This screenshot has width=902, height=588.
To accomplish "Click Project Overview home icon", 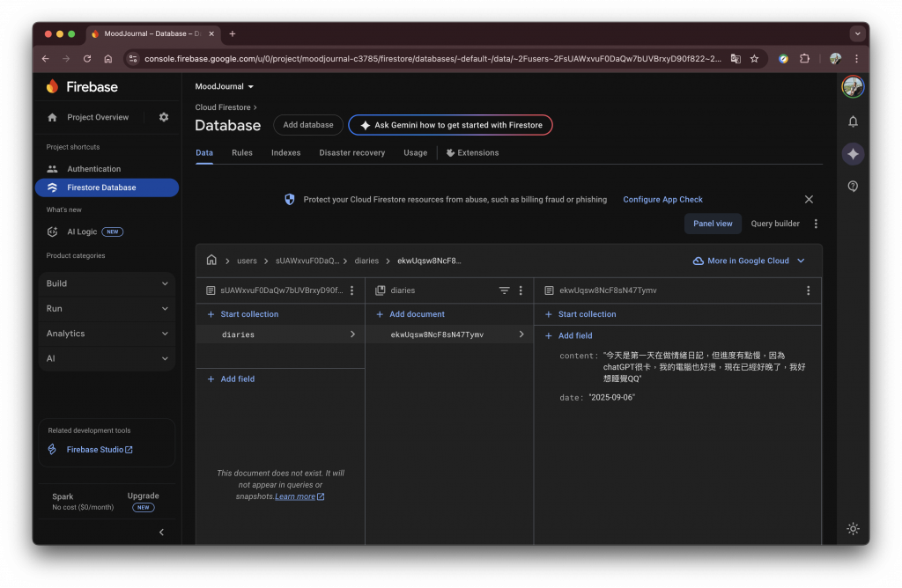I will [52, 117].
